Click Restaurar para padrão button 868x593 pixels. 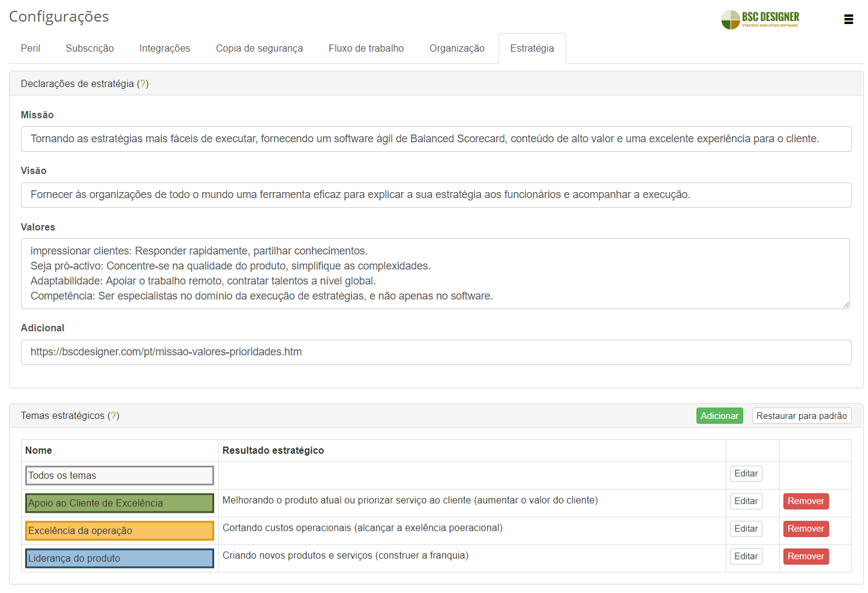(801, 416)
